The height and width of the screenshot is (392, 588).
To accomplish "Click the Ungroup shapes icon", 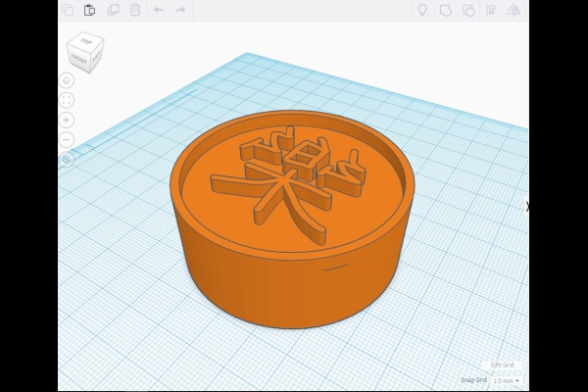I will [468, 10].
